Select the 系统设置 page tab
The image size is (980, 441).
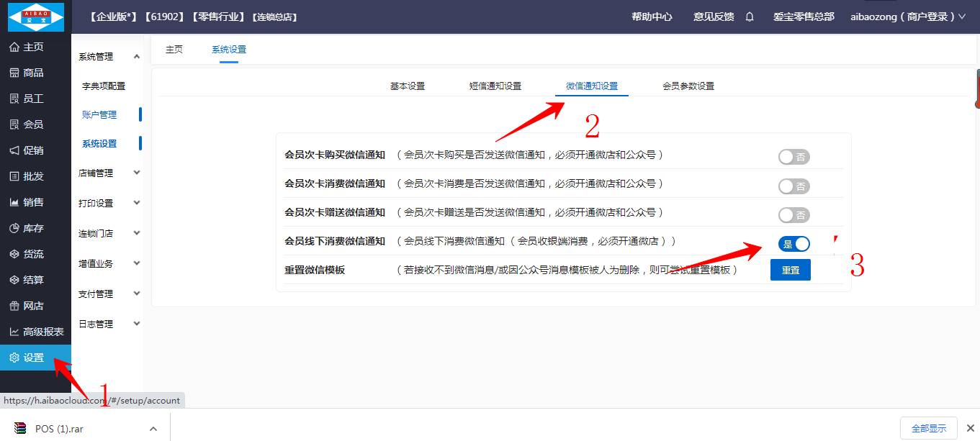coord(229,50)
